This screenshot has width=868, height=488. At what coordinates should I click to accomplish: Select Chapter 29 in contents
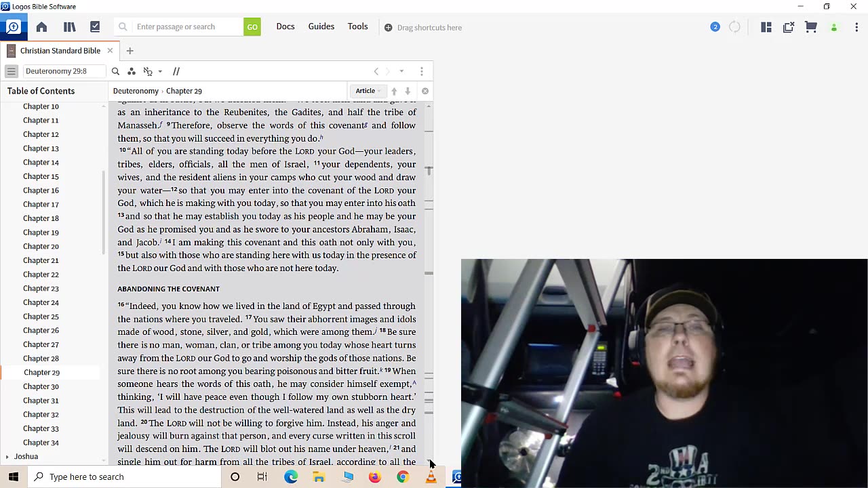click(41, 373)
